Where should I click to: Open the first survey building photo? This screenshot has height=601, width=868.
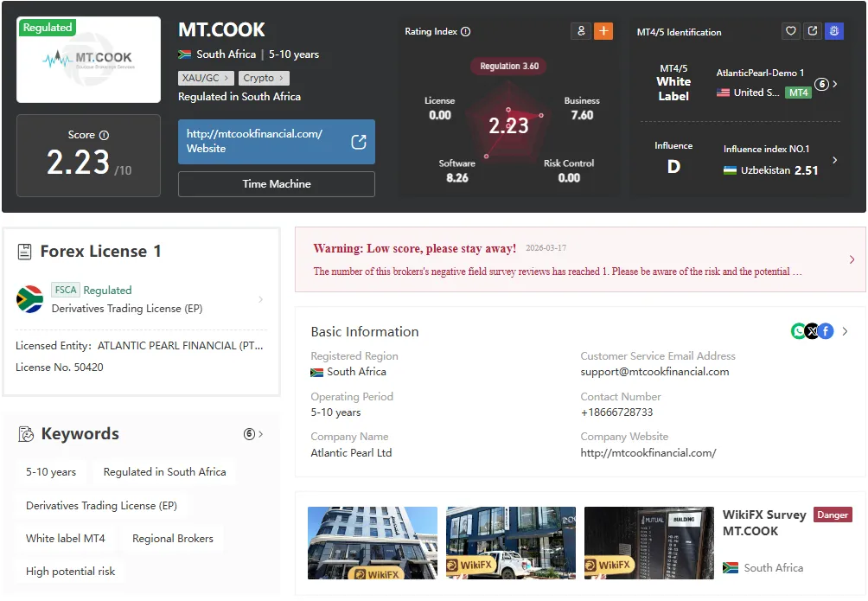point(373,543)
